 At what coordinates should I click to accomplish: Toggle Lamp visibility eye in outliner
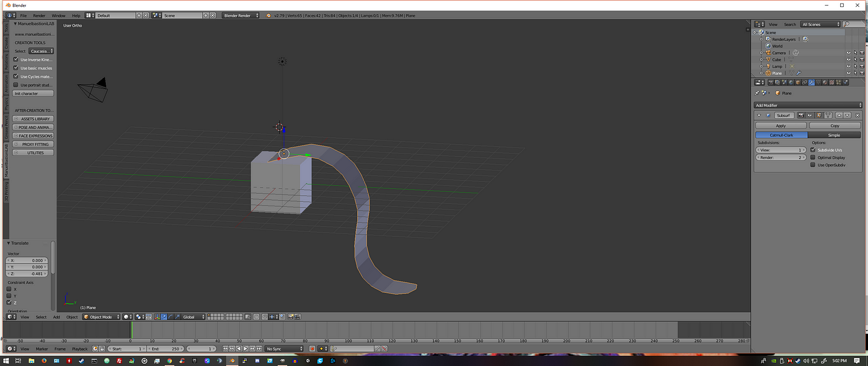(x=848, y=66)
